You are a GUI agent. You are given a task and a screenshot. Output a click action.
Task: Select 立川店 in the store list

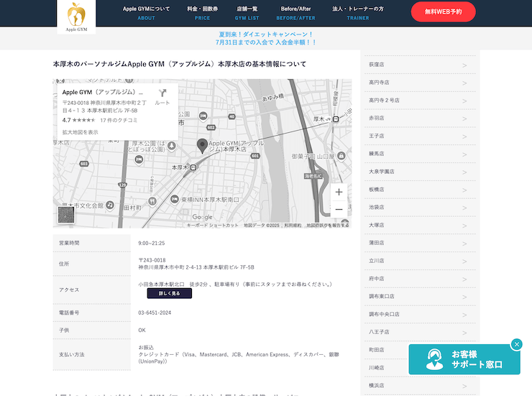420,261
